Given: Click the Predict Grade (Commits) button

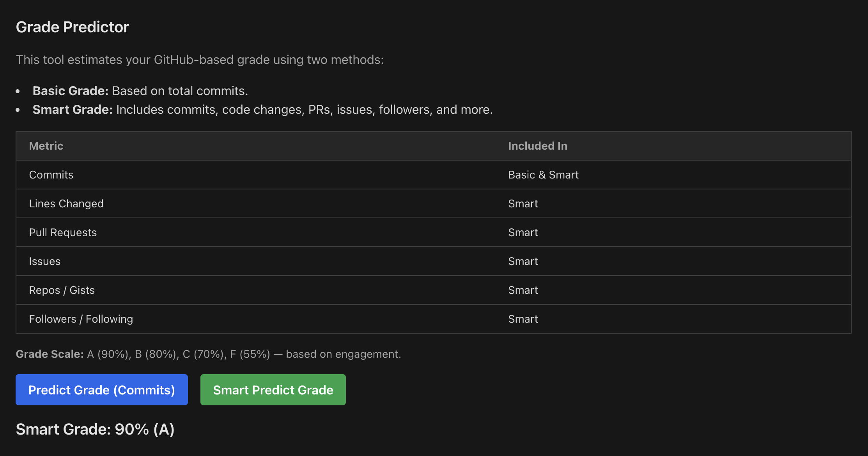Looking at the screenshot, I should 102,390.
